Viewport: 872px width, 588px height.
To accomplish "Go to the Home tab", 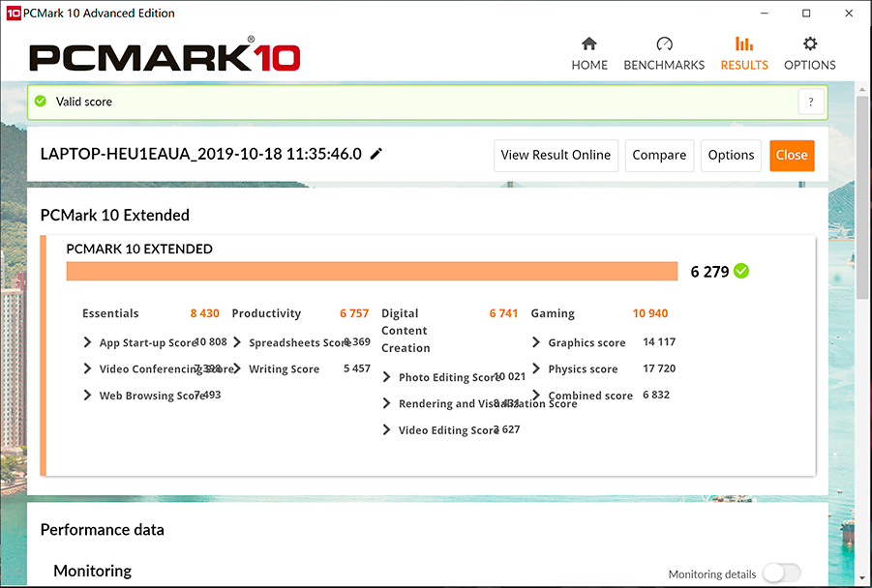I will pyautogui.click(x=589, y=54).
